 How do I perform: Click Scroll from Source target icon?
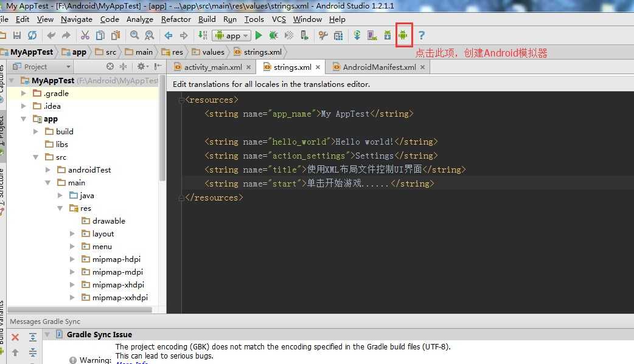pyautogui.click(x=110, y=67)
